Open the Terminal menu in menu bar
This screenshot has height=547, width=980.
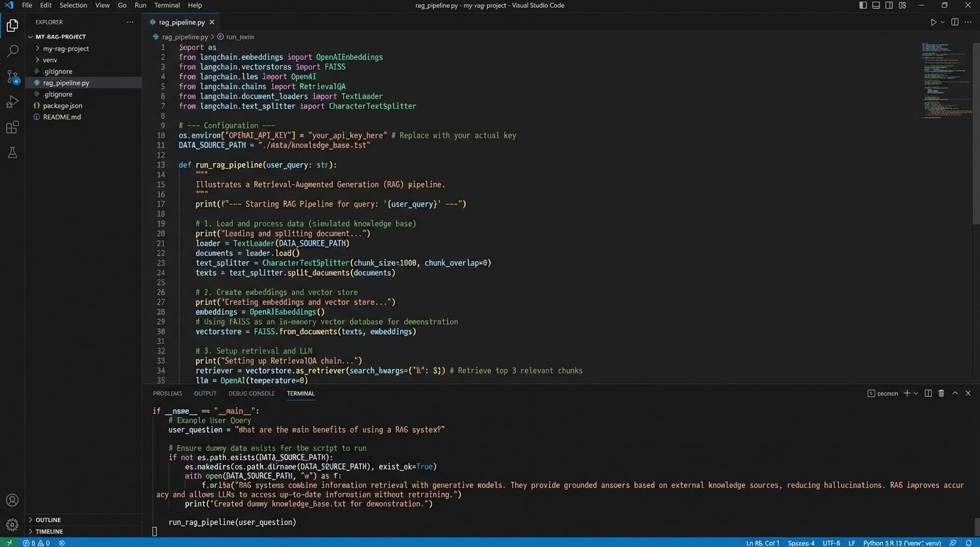167,5
